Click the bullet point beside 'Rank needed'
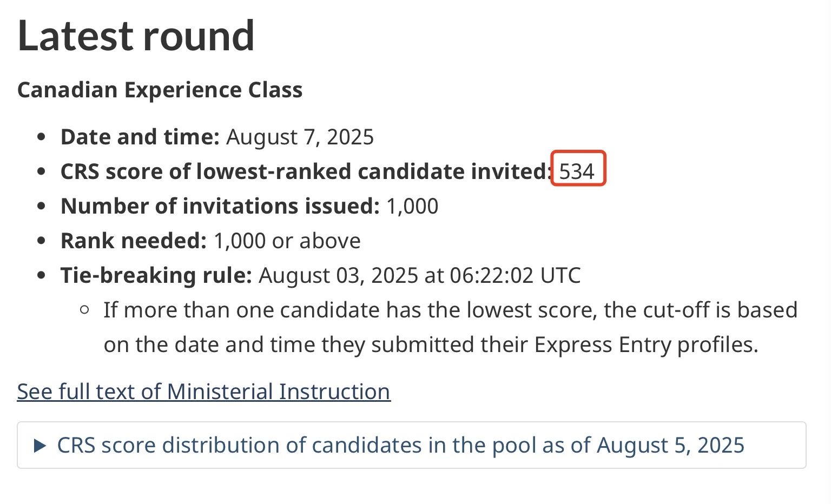 tap(42, 241)
